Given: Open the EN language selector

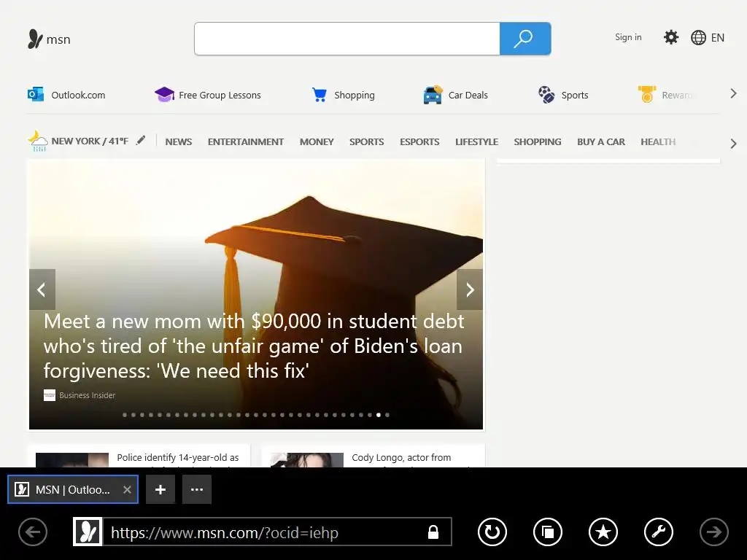Looking at the screenshot, I should click(718, 38).
